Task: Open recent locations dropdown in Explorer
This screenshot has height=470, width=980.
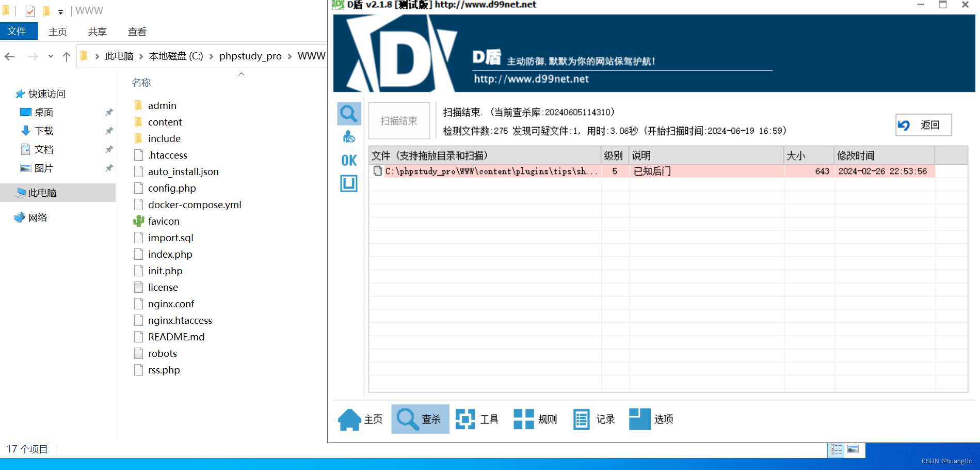Action: click(x=51, y=56)
